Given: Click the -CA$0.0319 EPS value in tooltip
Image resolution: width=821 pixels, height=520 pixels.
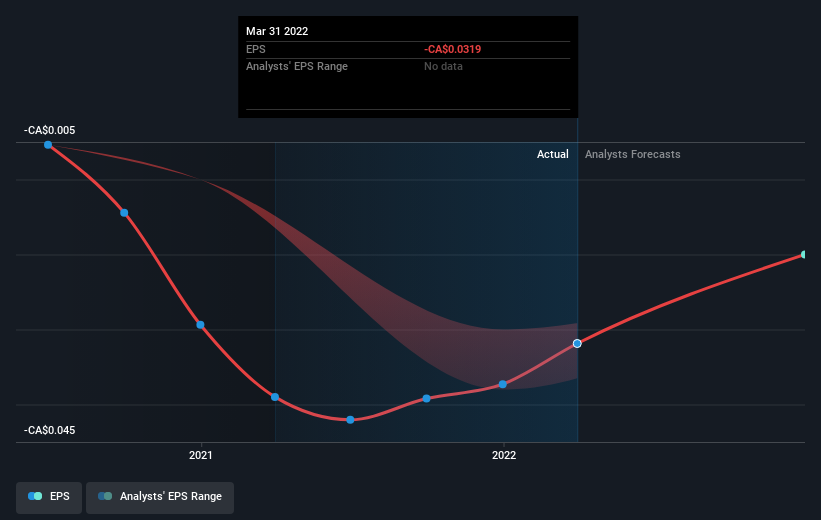Looking at the screenshot, I should (x=452, y=49).
